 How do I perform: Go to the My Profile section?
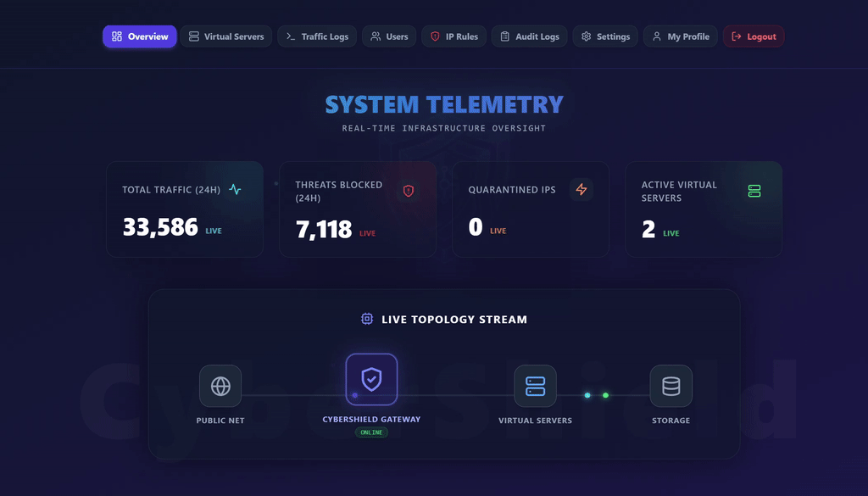point(680,36)
